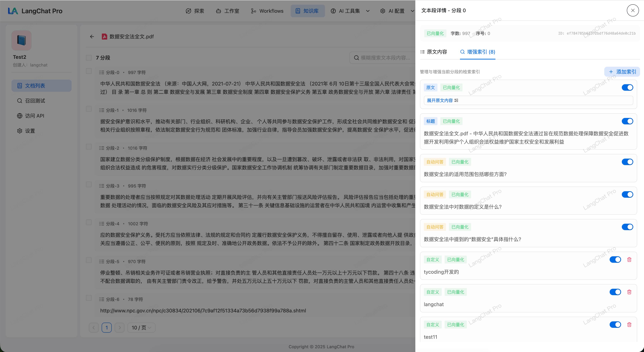Check the select-all checkbox near 7分段
Screen dimensions: 644x352
point(89,58)
